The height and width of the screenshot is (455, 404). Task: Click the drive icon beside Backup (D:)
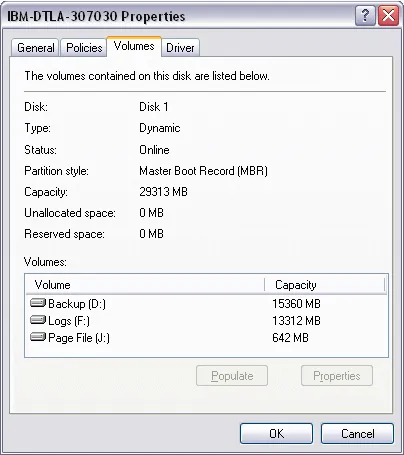(38, 303)
